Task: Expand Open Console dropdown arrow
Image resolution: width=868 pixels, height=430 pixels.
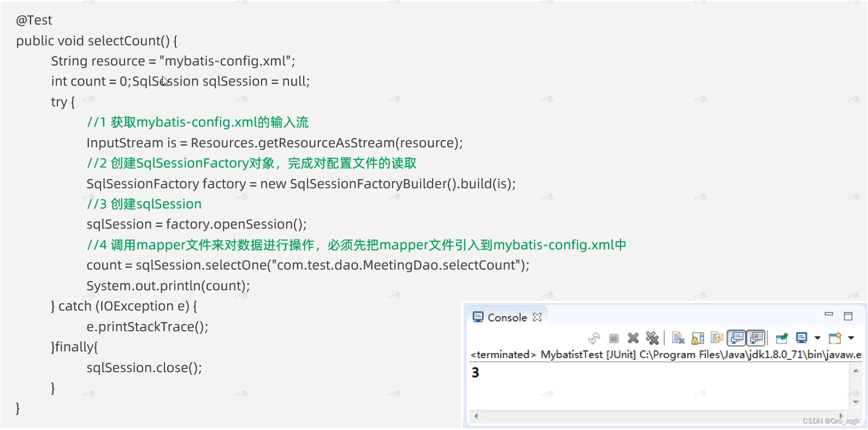Action: pyautogui.click(x=851, y=338)
